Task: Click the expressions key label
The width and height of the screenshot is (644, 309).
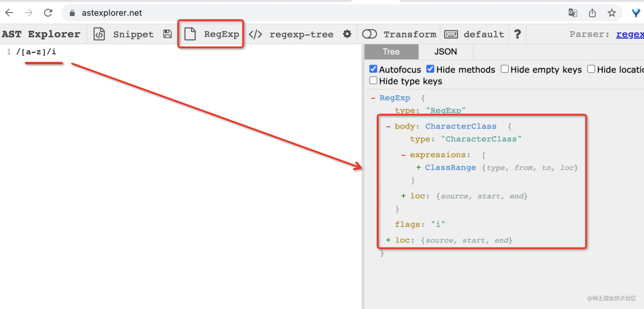Action: coord(438,155)
